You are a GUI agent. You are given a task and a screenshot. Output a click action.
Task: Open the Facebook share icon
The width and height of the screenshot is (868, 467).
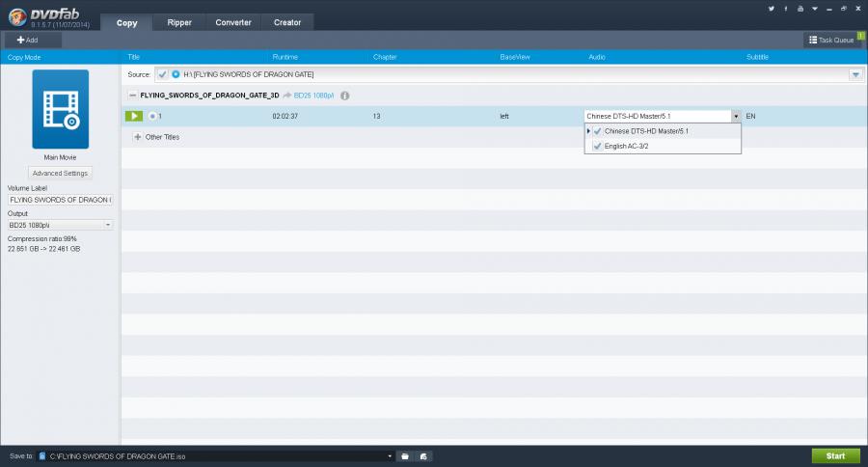(x=785, y=9)
